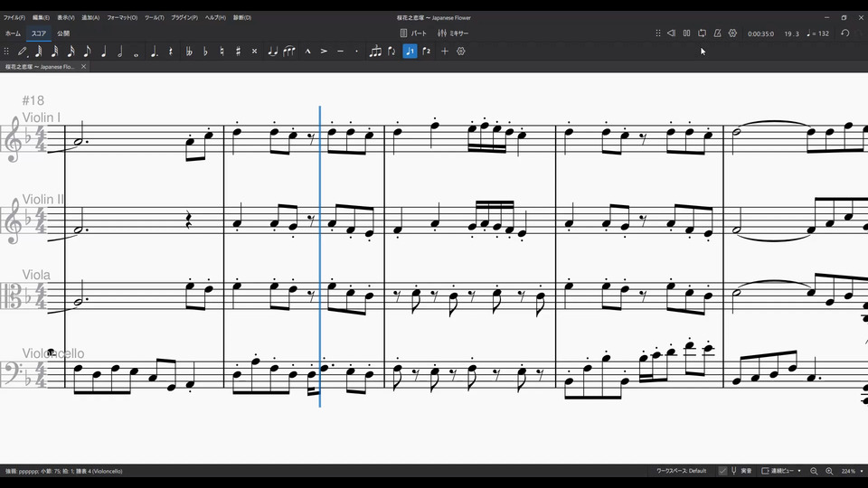Apply the double sharp accidental
Viewport: 868px width, 488px height.
255,52
